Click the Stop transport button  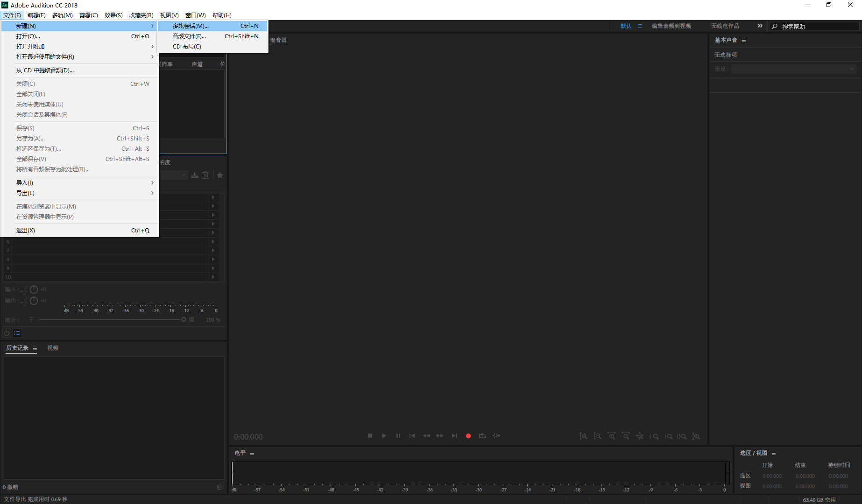click(370, 436)
